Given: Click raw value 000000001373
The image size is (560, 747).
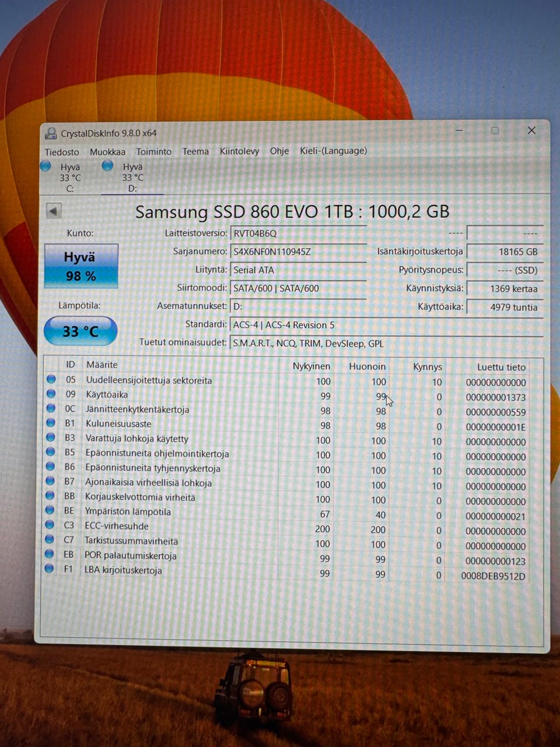Looking at the screenshot, I should pos(496,397).
